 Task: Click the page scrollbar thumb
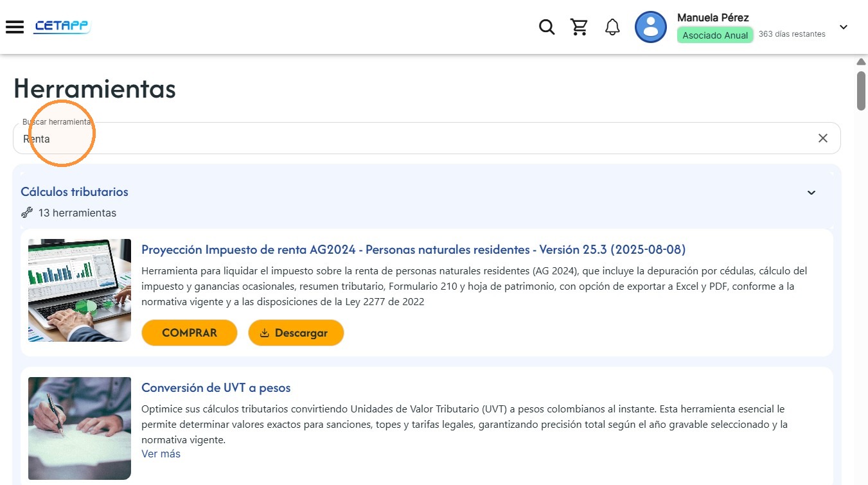coord(862,91)
